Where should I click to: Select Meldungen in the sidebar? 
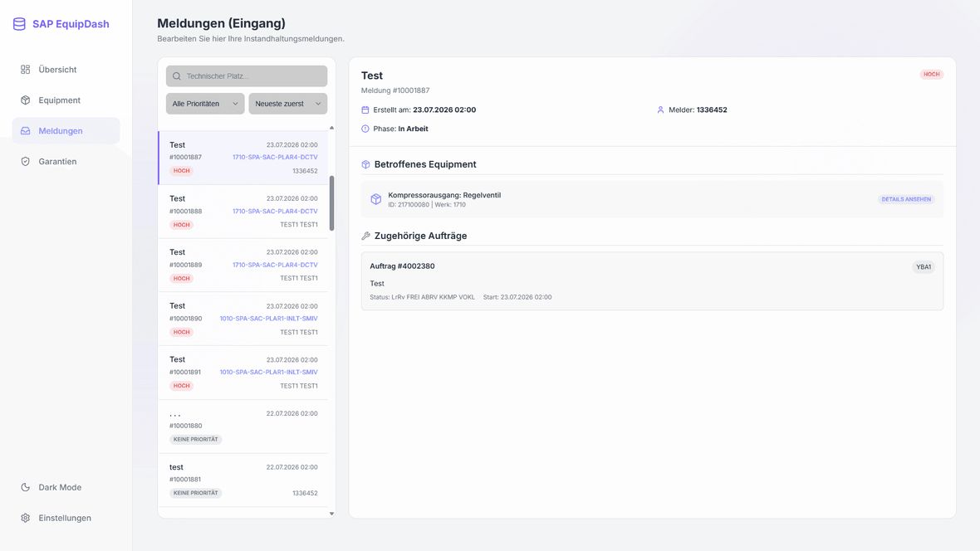click(x=66, y=130)
